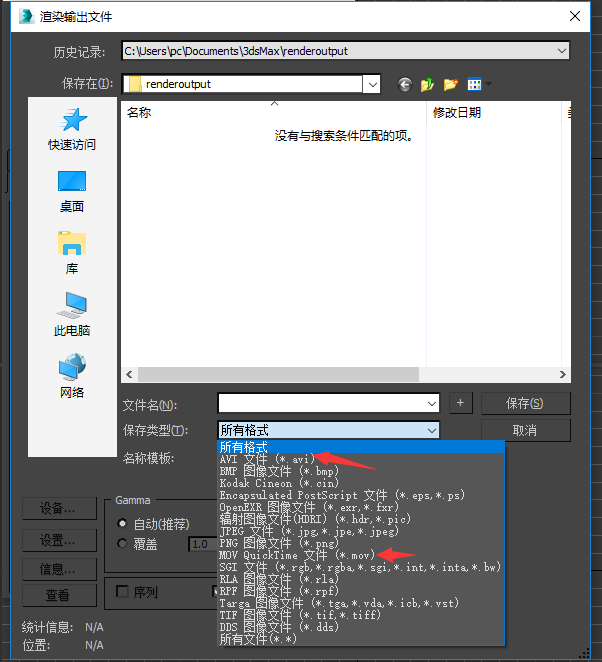Expand the 历史记录 path dropdown
Image resolution: width=602 pixels, height=662 pixels.
tap(561, 51)
